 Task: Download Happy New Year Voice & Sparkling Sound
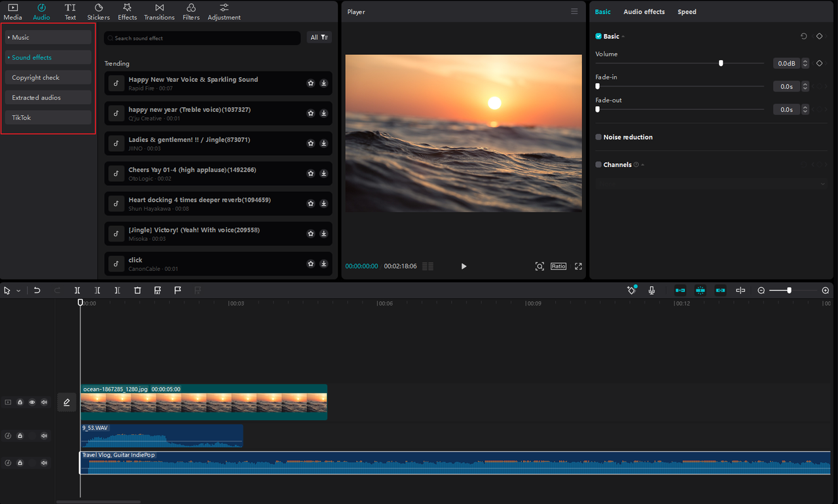point(323,83)
